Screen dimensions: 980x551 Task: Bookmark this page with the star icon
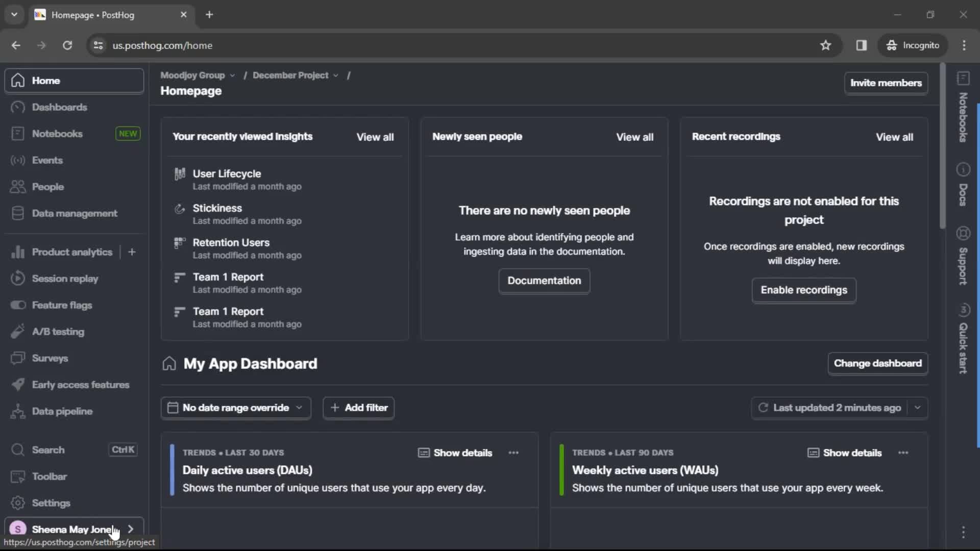pos(825,45)
